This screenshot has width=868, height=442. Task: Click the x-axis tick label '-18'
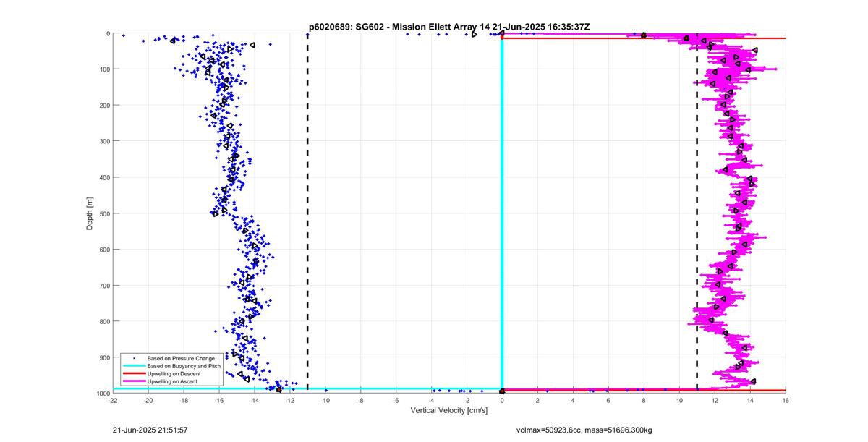tap(184, 400)
